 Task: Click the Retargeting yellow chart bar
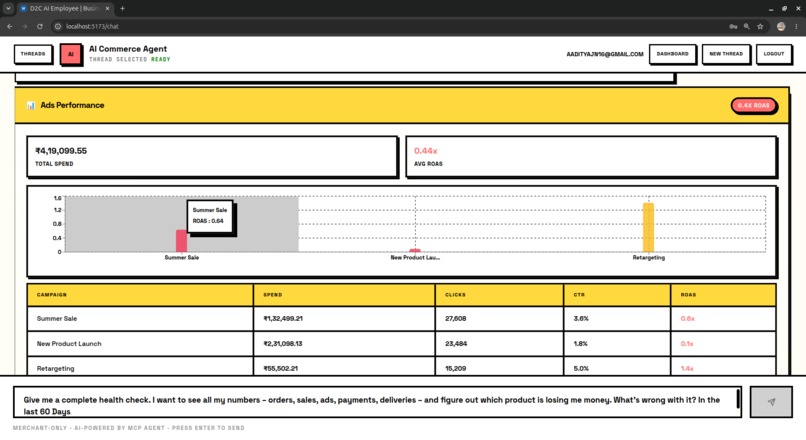649,227
